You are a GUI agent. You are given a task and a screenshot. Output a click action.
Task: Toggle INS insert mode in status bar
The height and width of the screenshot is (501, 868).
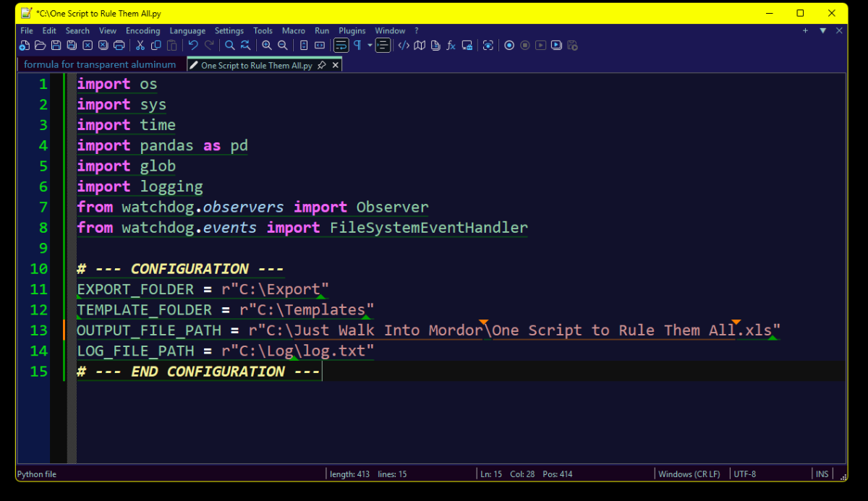[x=822, y=474]
